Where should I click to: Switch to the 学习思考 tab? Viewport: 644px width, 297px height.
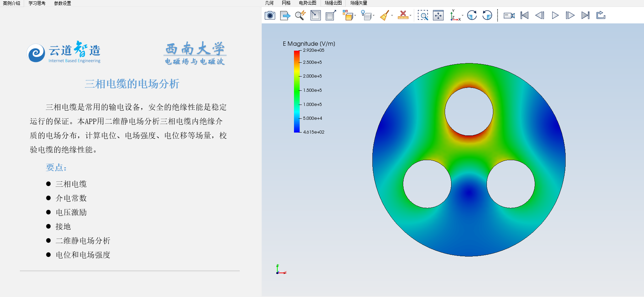pos(37,3)
